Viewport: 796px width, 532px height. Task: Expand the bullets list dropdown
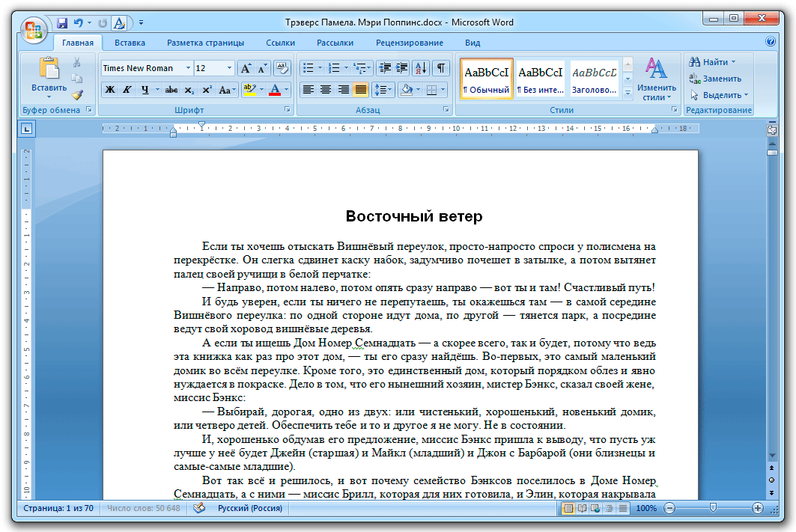click(x=320, y=68)
